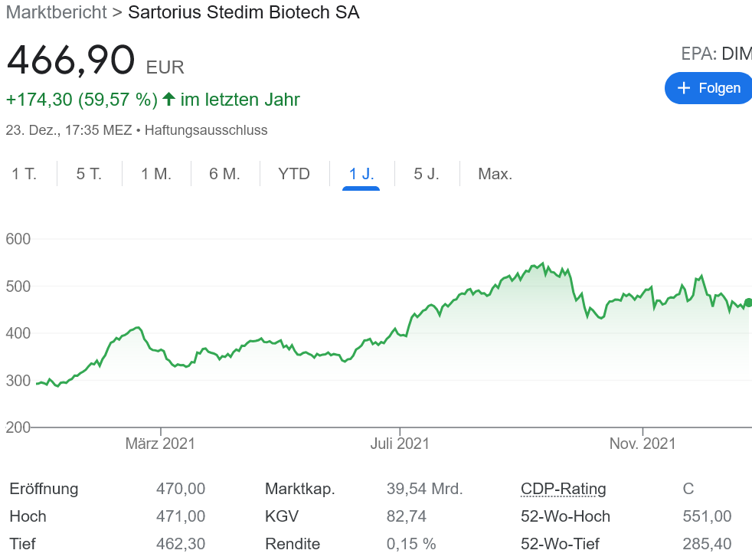
Task: Select the 1 T. time range tab
Action: click(25, 174)
